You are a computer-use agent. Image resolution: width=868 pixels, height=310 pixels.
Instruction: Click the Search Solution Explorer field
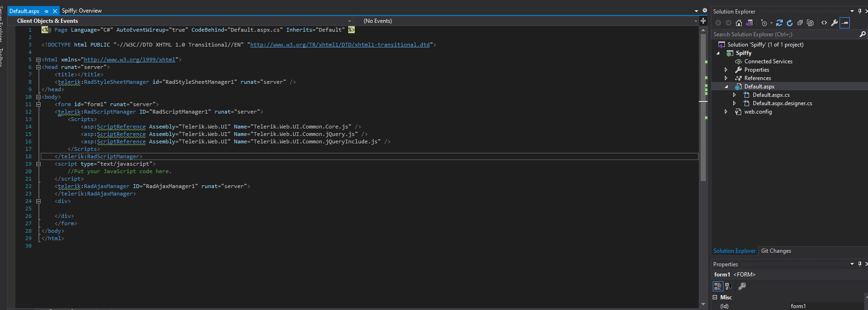click(783, 34)
